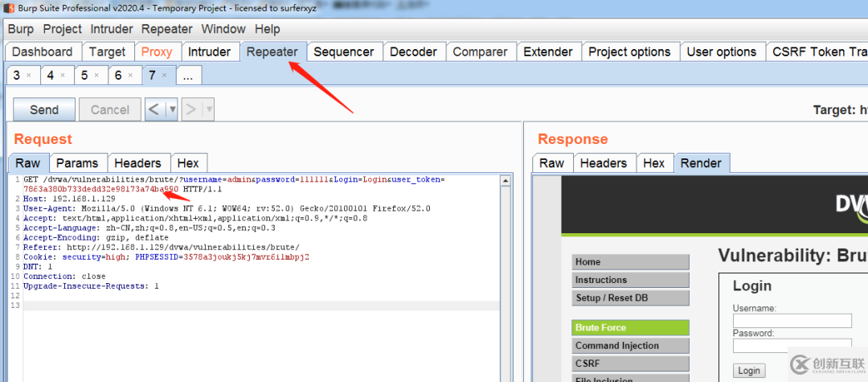868x382 pixels.
Task: Select Response Hex view tab
Action: click(x=654, y=163)
